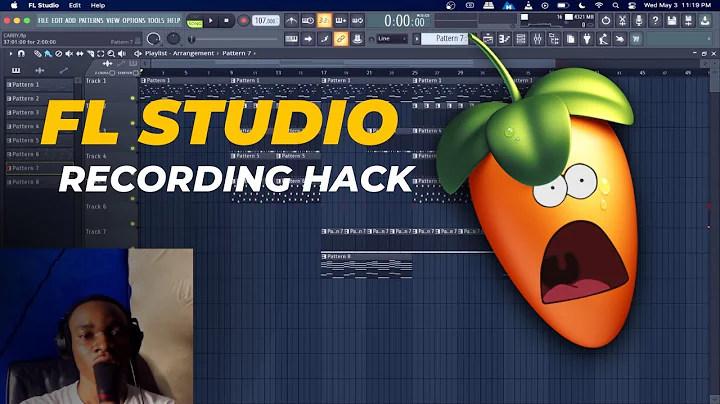
Task: Select Pattern 6 in the picker list
Action: tap(39, 154)
